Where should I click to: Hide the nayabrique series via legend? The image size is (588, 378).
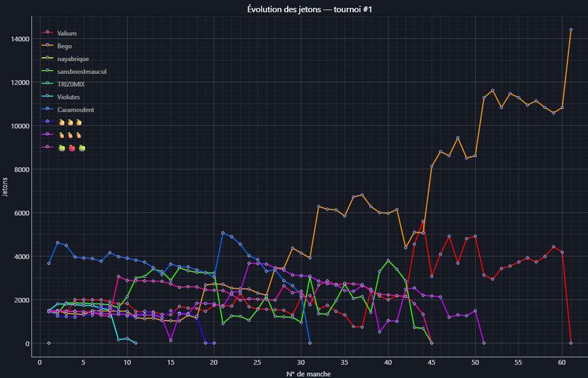pyautogui.click(x=65, y=59)
